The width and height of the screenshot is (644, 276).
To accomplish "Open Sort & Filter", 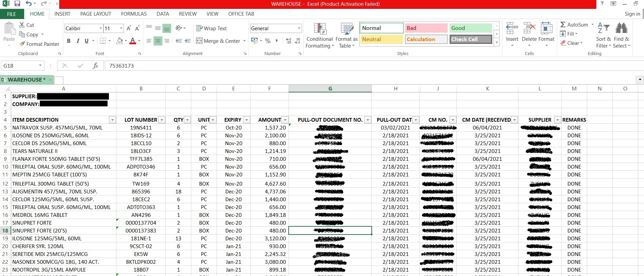I will point(603,35).
